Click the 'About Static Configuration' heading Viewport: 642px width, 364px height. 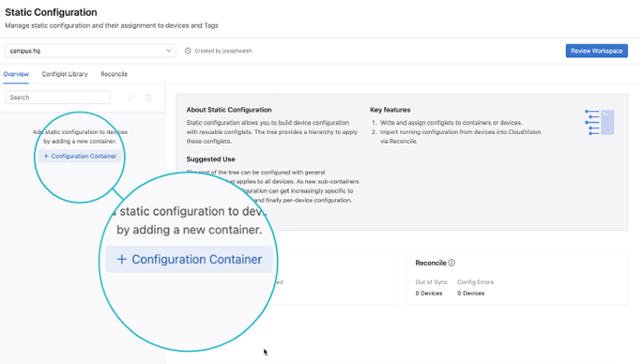(229, 110)
